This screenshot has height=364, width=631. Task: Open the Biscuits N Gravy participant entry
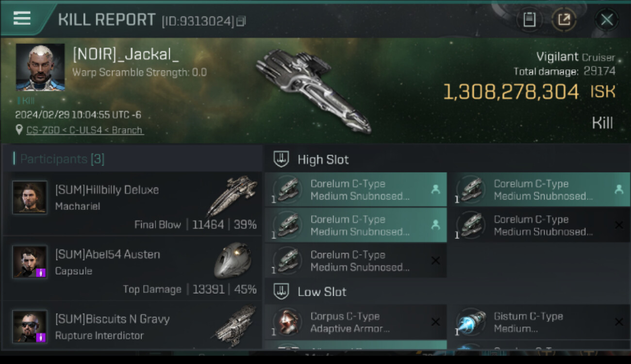click(x=132, y=326)
